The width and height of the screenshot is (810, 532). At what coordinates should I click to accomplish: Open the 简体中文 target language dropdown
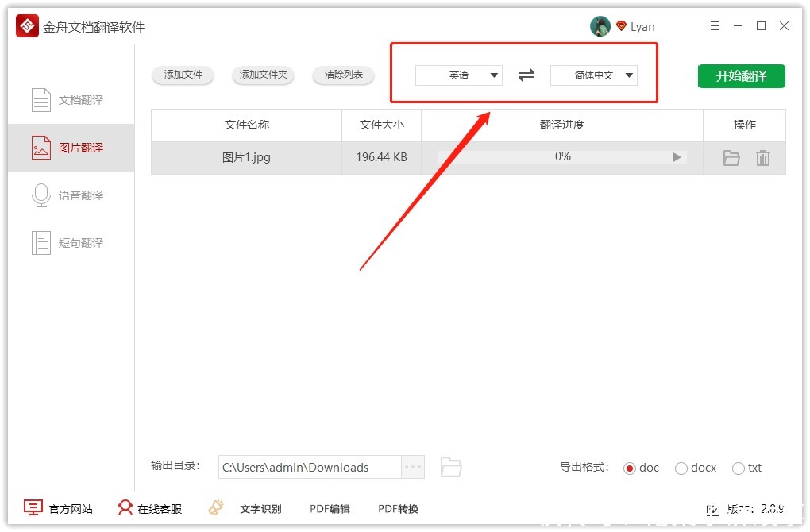pos(592,75)
